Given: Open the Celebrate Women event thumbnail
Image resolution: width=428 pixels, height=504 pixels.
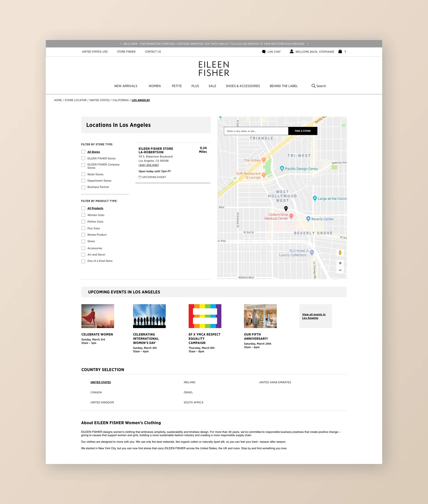Looking at the screenshot, I should [97, 316].
